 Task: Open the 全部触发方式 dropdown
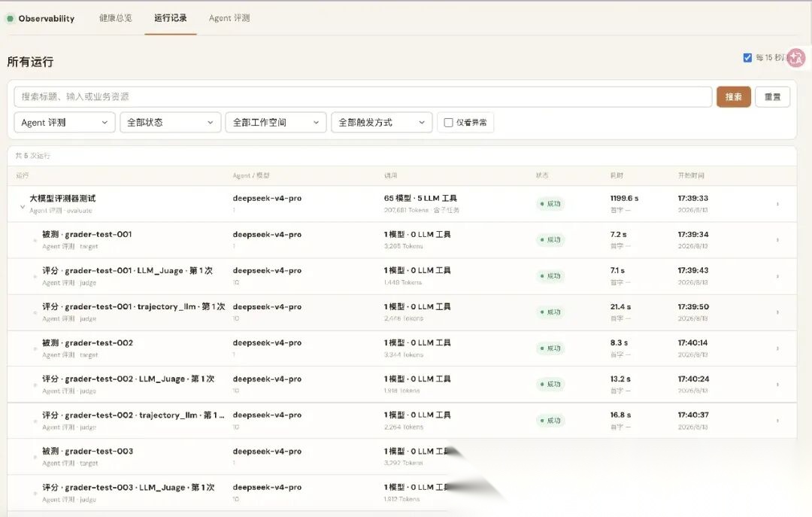[x=382, y=123]
